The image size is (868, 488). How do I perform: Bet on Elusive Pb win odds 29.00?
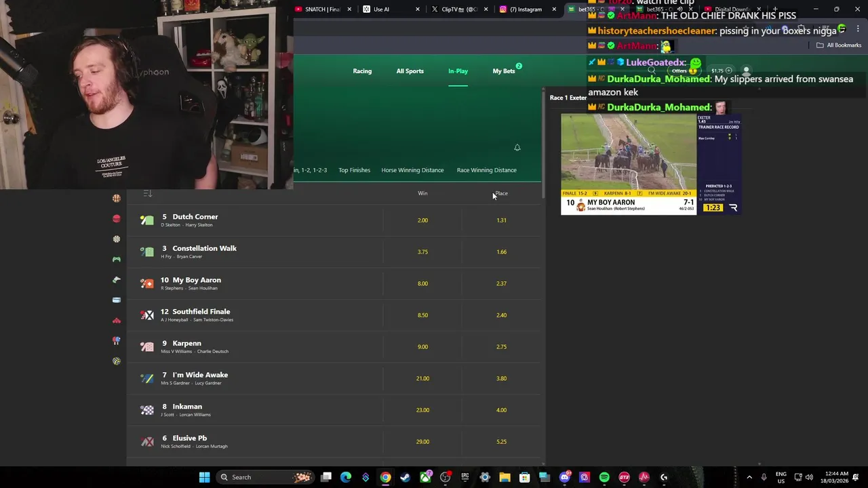pyautogui.click(x=422, y=441)
